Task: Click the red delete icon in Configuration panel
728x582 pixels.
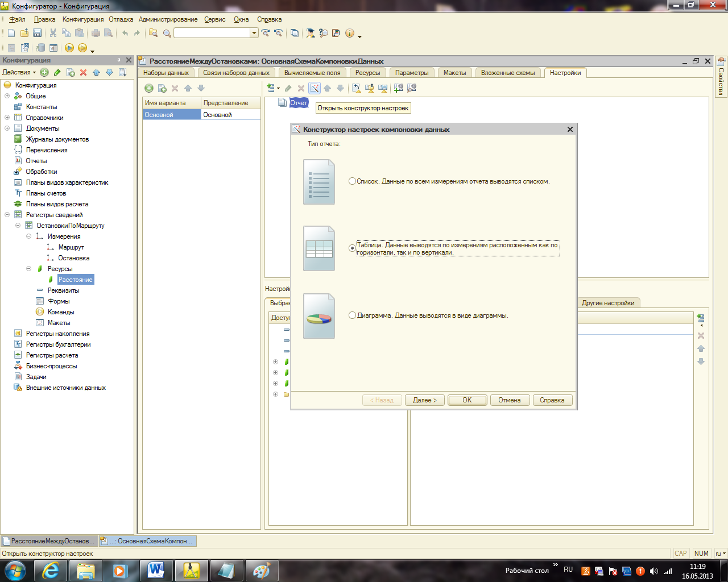Action: pos(83,72)
